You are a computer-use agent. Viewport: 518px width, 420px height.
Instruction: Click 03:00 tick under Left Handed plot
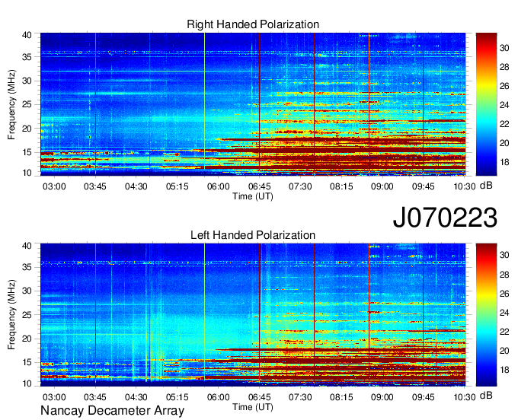tap(54, 397)
